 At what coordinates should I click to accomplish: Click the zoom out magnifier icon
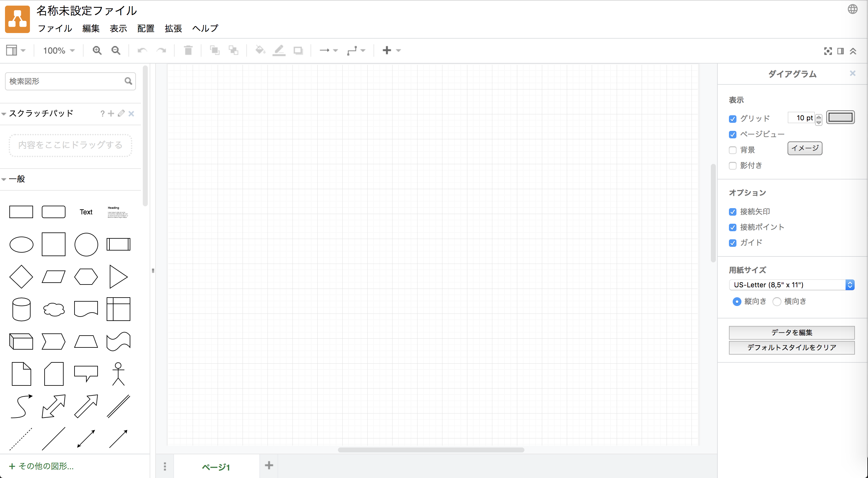(116, 50)
